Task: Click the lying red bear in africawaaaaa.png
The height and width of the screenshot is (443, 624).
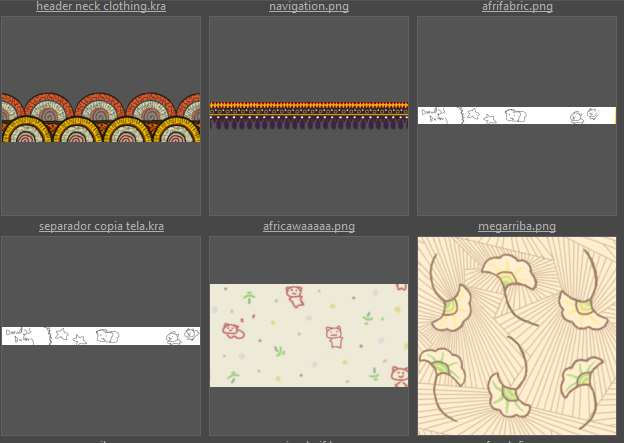Action: pyautogui.click(x=231, y=329)
